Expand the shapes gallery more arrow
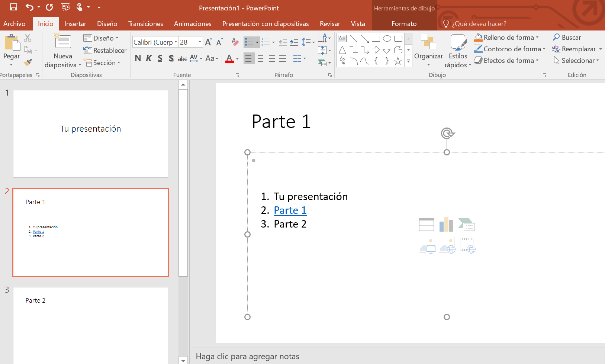 tap(408, 61)
